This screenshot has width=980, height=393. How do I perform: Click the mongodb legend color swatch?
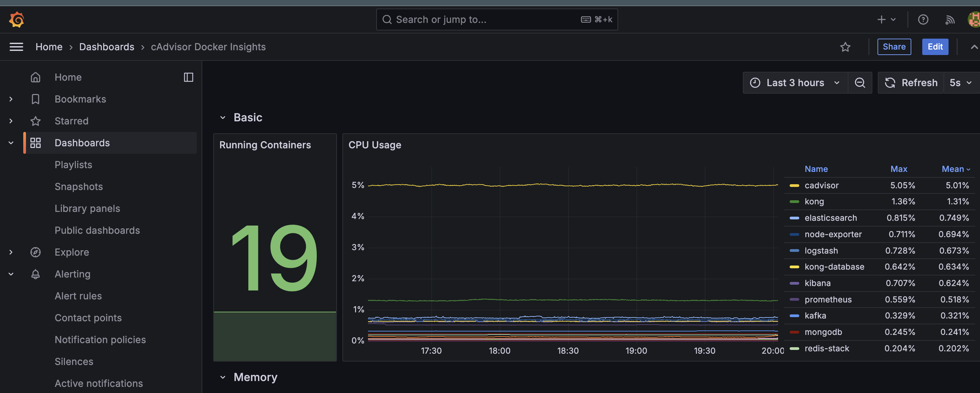point(794,332)
